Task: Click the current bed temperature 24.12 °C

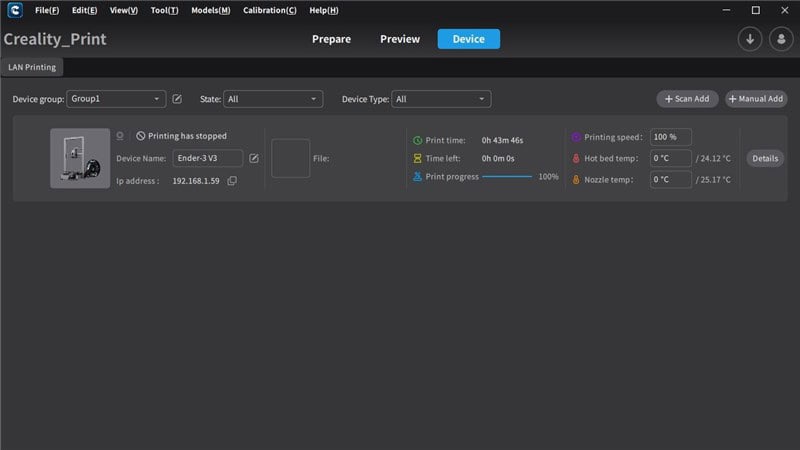Action: (x=715, y=158)
